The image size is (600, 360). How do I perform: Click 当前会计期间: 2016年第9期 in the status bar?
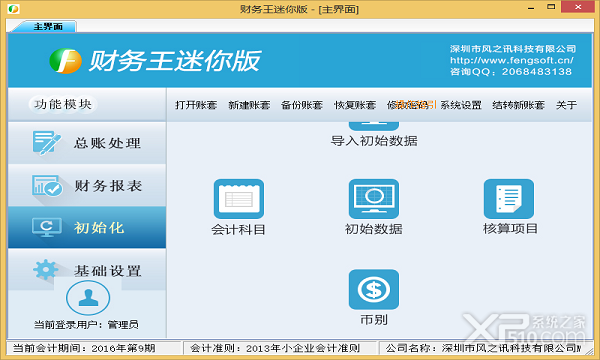(x=84, y=348)
